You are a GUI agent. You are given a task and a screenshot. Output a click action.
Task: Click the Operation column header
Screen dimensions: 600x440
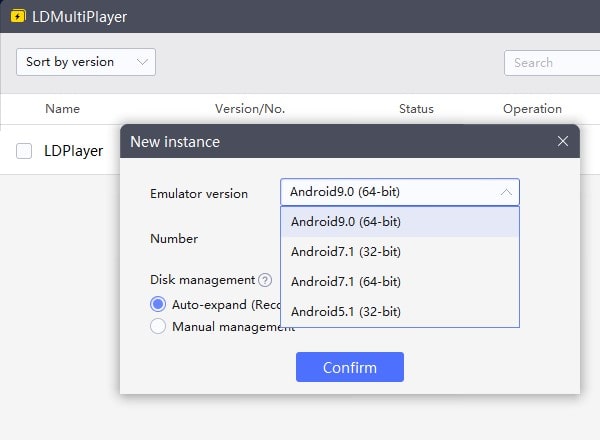[x=532, y=109]
